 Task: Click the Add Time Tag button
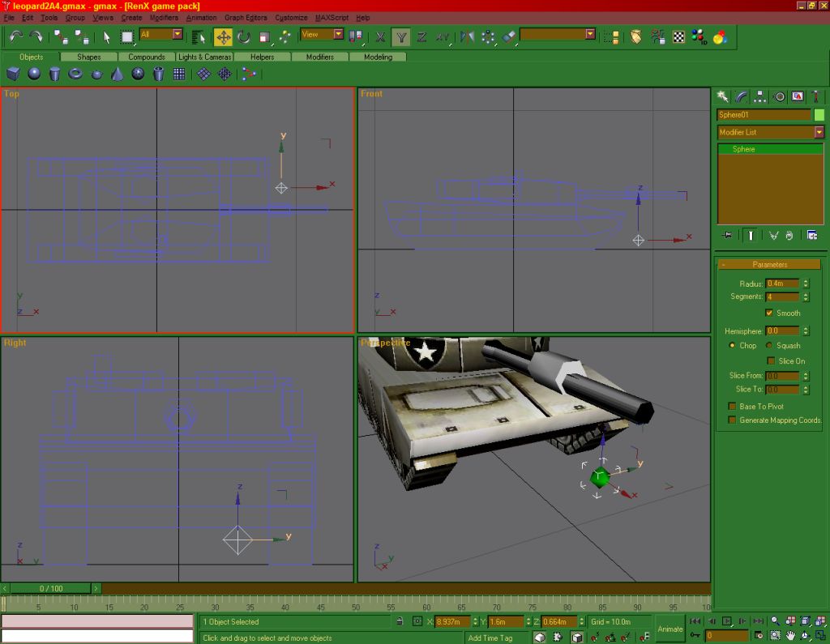[x=490, y=638]
